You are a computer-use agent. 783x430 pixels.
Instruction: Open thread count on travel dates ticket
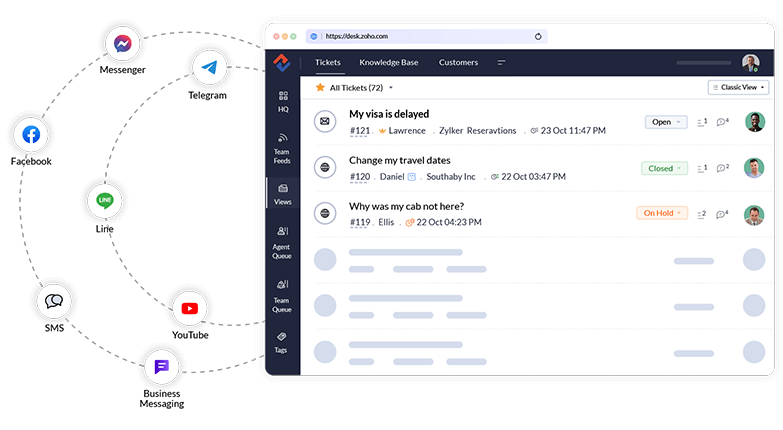tap(702, 168)
